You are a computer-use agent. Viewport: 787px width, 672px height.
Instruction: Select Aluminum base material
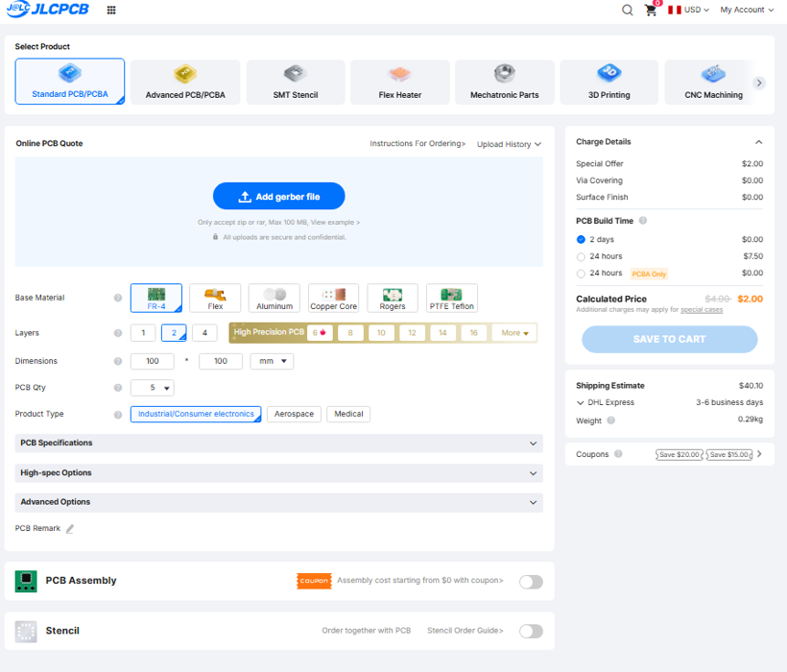(274, 299)
